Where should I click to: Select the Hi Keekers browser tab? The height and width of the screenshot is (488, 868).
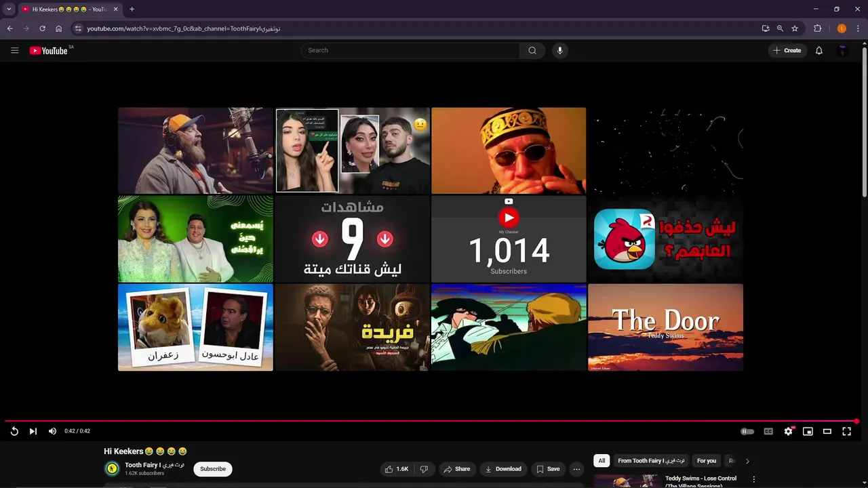(x=70, y=9)
